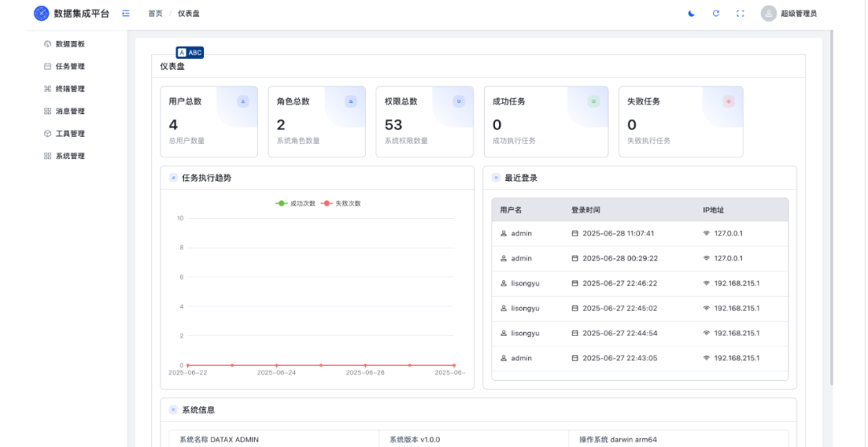Click the 用户总数 card user icon
The image size is (868, 447).
[x=243, y=101]
